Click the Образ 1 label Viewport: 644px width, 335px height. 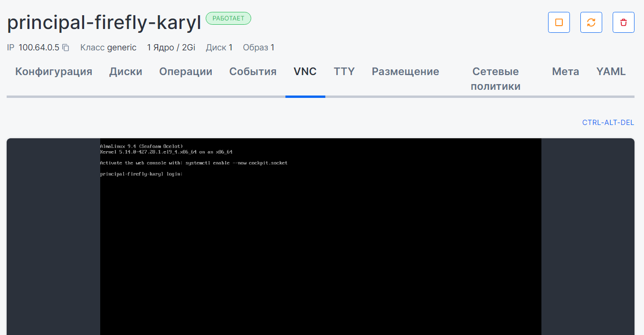click(x=258, y=48)
